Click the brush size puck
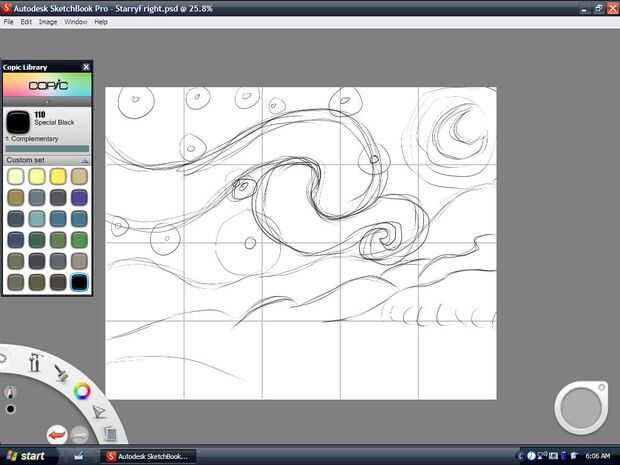620x465 pixels. (x=581, y=408)
